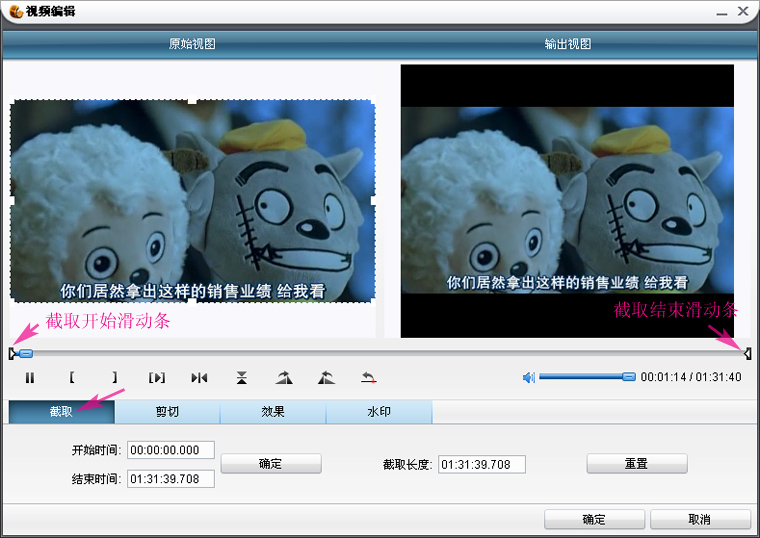This screenshot has width=760, height=538.
Task: Switch to the 剪切 tab
Action: click(167, 412)
